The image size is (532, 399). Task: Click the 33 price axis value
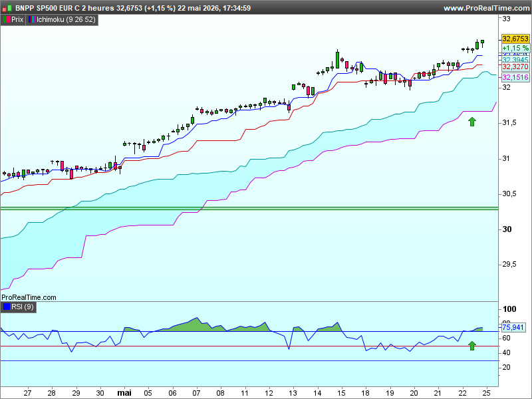pyautogui.click(x=506, y=19)
